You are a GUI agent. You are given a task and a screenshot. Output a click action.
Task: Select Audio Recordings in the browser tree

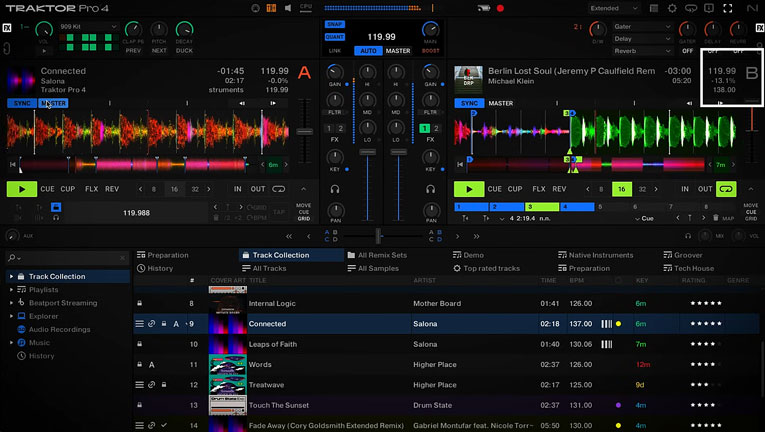[59, 329]
